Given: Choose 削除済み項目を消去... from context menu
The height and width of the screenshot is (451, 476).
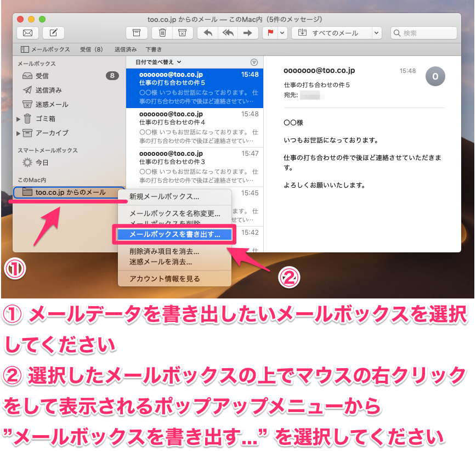Looking at the screenshot, I should [x=174, y=251].
